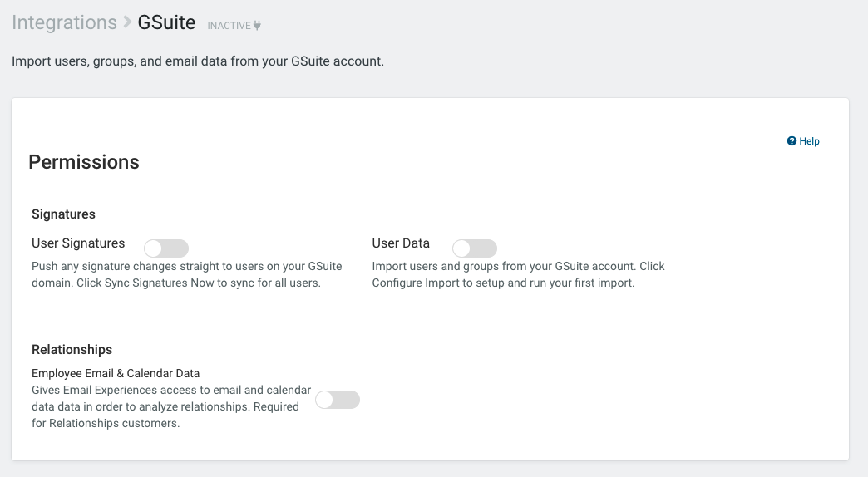Click the 'Import users, groups, and email data' description
Image resolution: width=868 pixels, height=477 pixels.
[198, 61]
